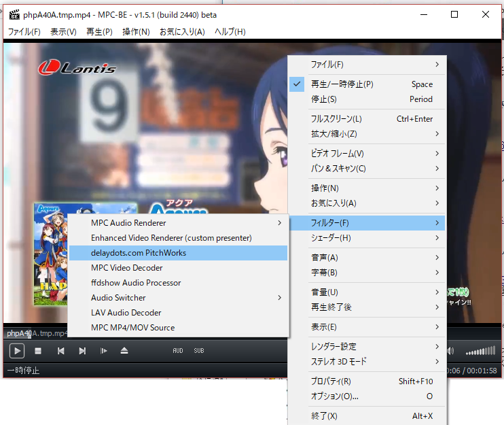Screen dimensions: 504x425
Task: Maximize the MPC-BE window
Action: [454, 14]
